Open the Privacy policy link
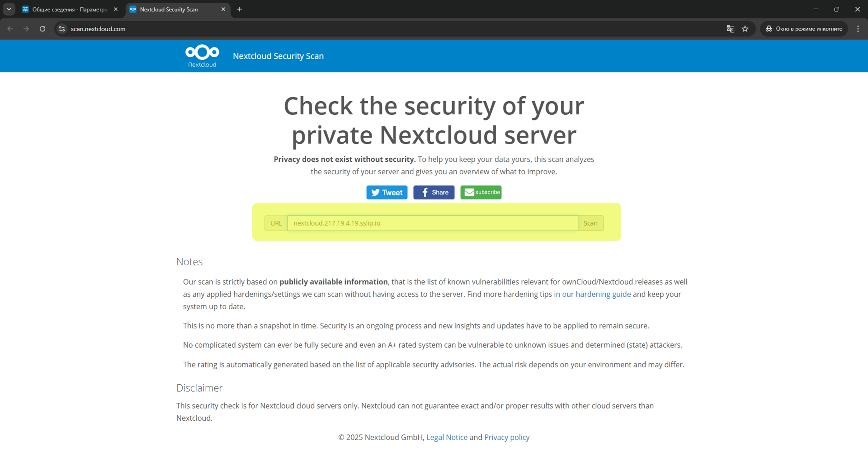 pos(507,437)
